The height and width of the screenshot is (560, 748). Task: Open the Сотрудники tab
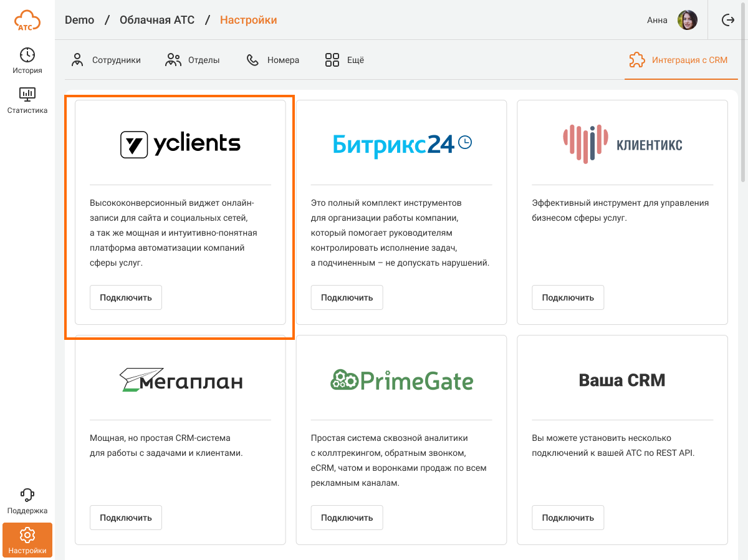pyautogui.click(x=106, y=60)
